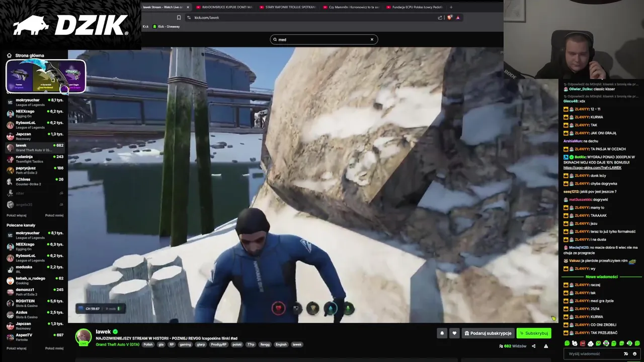644x362 pixels.
Task: Click the Subskrybuj button
Action: click(x=534, y=333)
